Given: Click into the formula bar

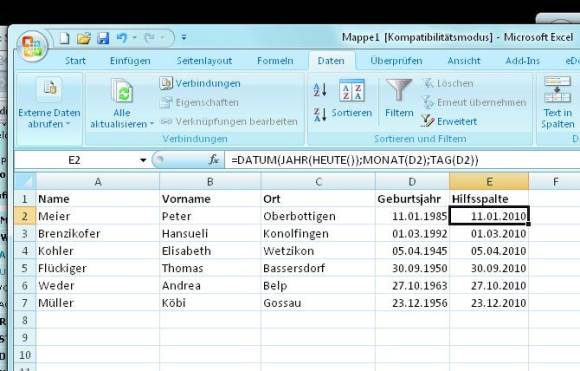Looking at the screenshot, I should (x=403, y=160).
